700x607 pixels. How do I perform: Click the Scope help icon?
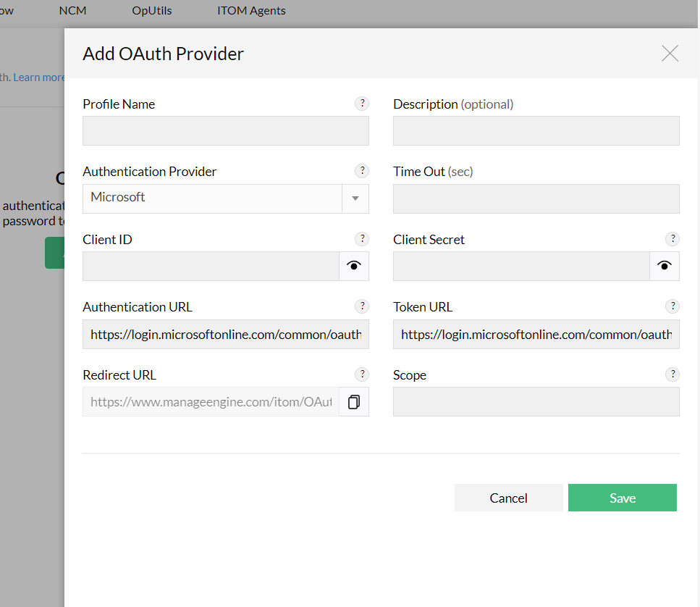[672, 374]
